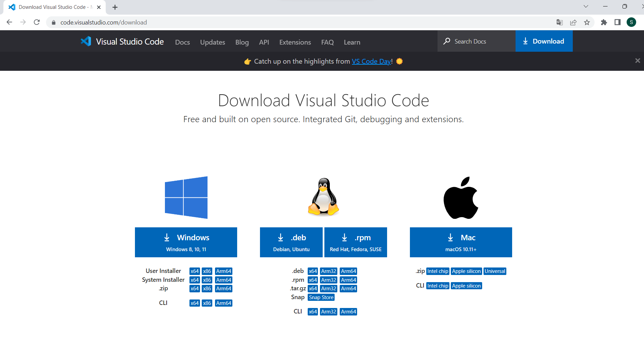Screen dimensions: 644x341
Task: Click the Search Docs field
Action: (x=476, y=41)
